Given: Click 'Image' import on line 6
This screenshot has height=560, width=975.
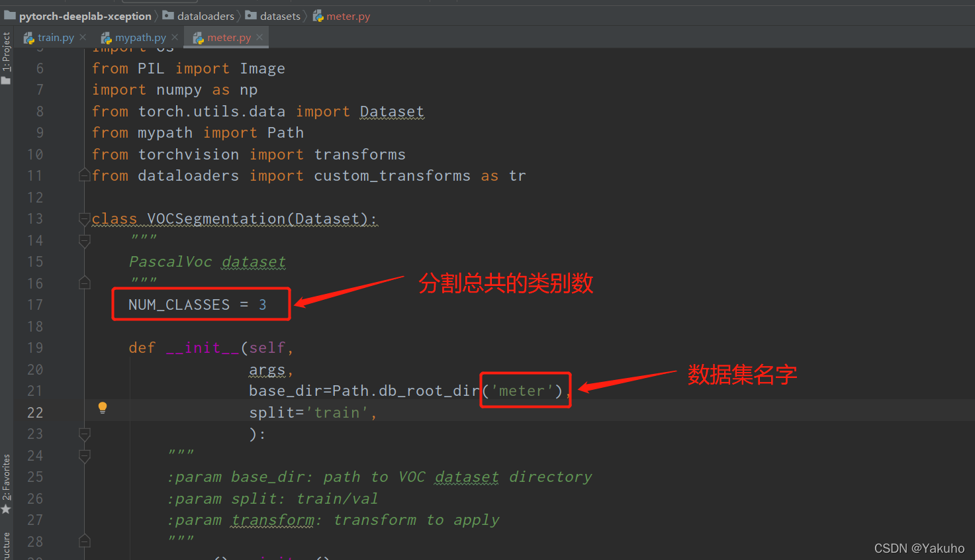Looking at the screenshot, I should (262, 68).
